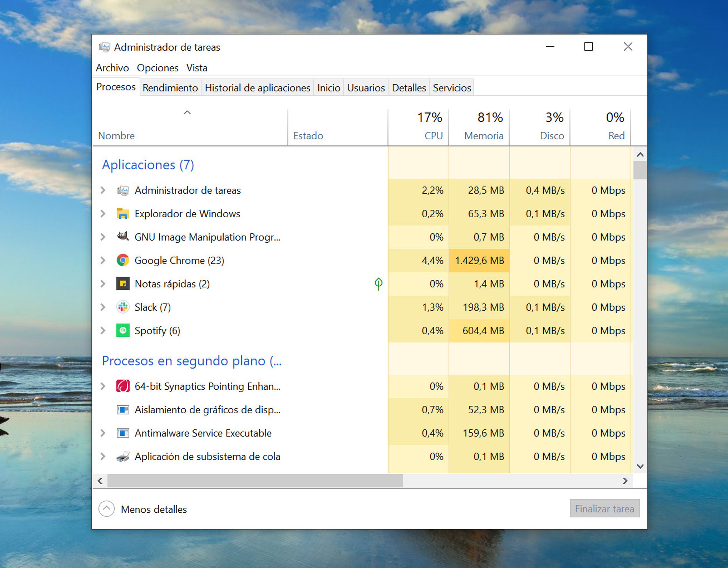Click the Explorador de Windows folder icon
Viewport: 728px width, 568px height.
coord(123,213)
